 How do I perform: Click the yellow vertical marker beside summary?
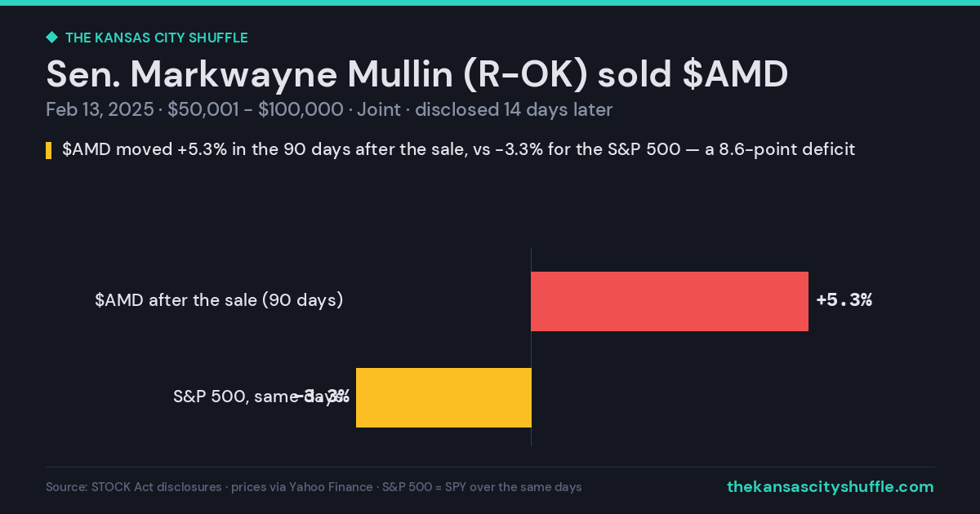[49, 150]
